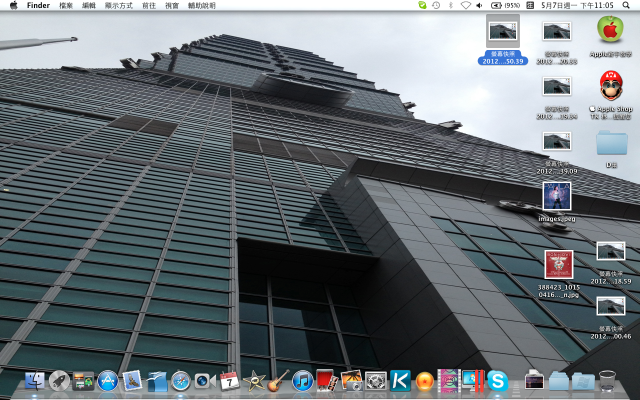Open the Apple menu
640x400 pixels.
tap(13, 5)
